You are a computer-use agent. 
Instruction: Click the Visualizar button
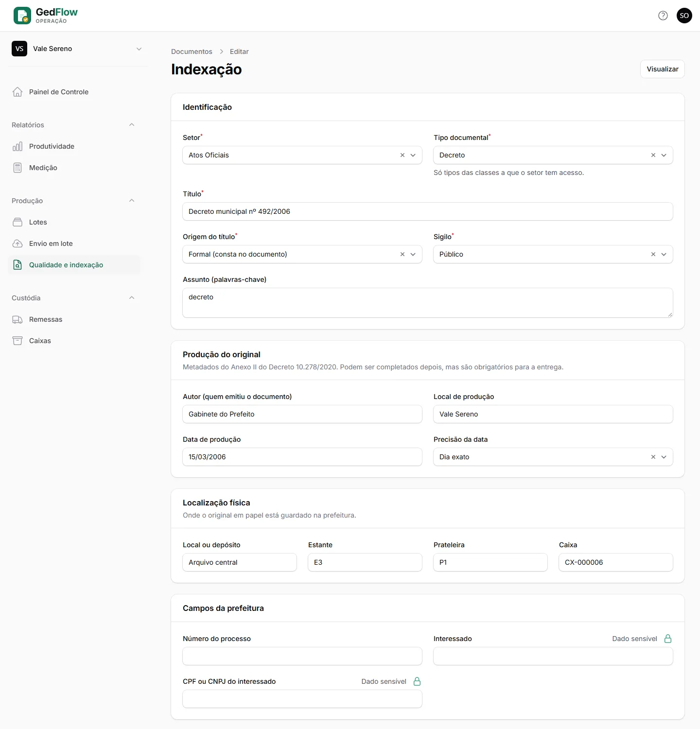click(663, 69)
